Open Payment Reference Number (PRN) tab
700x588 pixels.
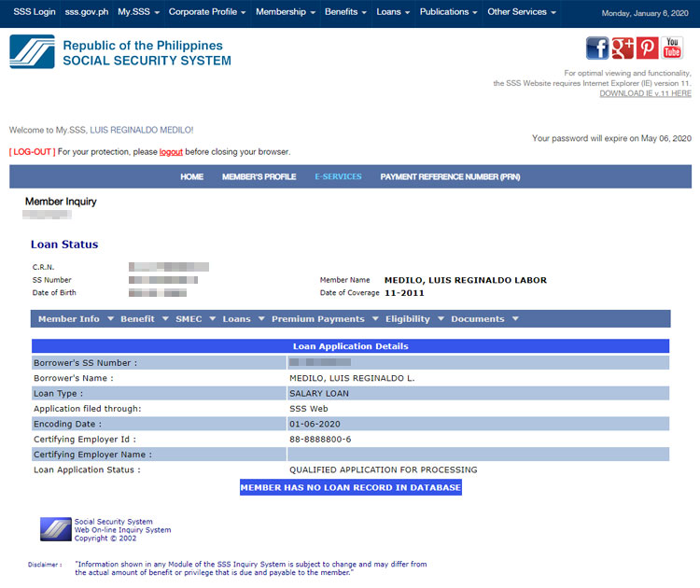[x=450, y=176]
